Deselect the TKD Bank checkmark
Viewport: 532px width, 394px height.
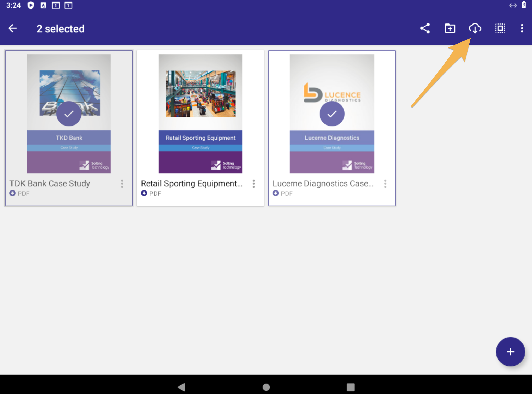69,114
